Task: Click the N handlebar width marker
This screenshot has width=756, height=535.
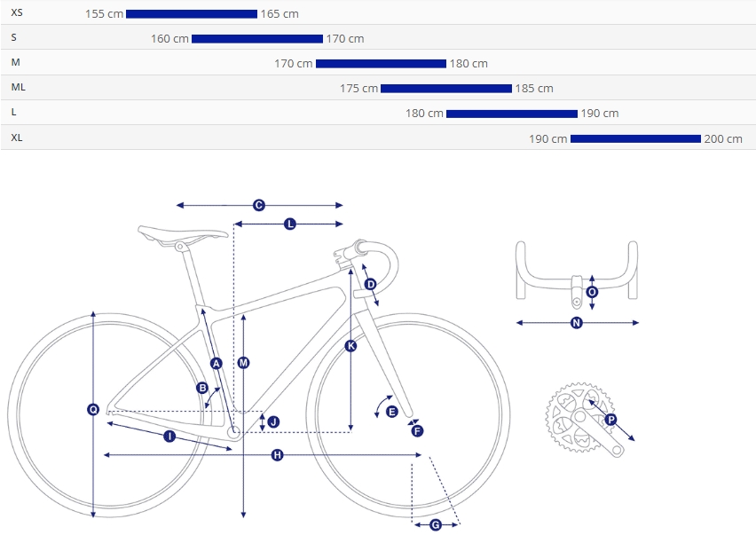Action: (577, 323)
